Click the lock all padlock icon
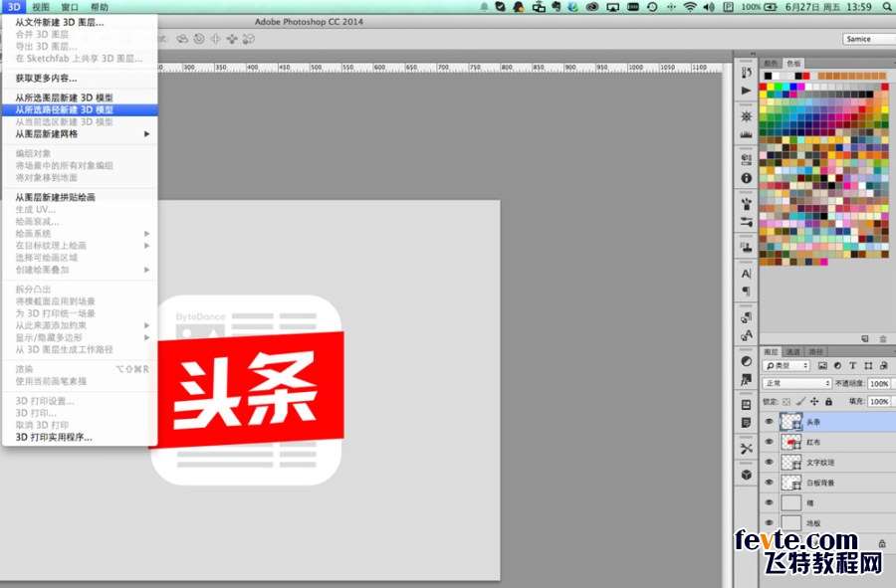This screenshot has height=588, width=896. [x=828, y=402]
